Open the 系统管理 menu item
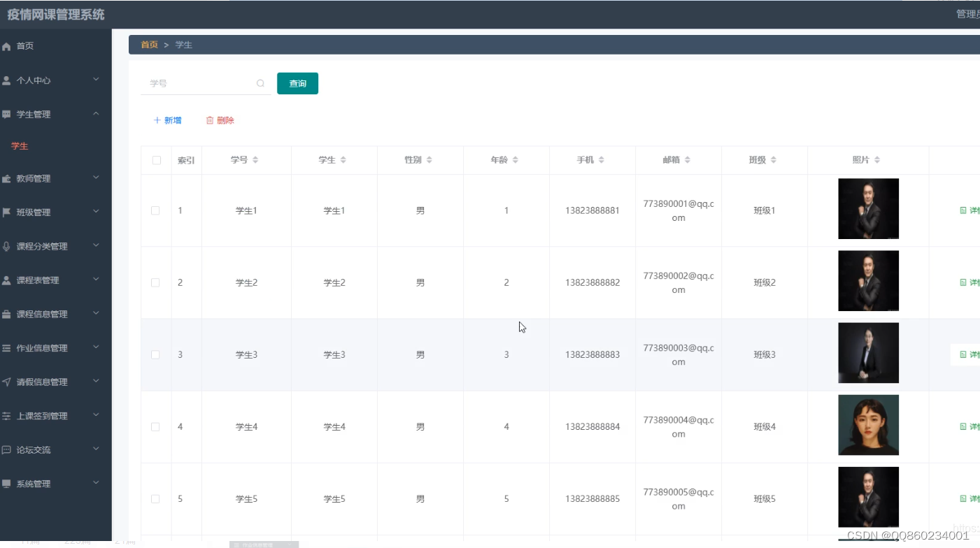The height and width of the screenshot is (548, 980). [56, 484]
